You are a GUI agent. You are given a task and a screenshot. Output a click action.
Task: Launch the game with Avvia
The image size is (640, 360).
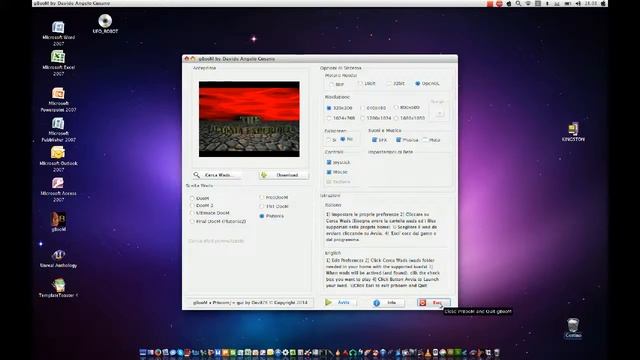pyautogui.click(x=340, y=302)
